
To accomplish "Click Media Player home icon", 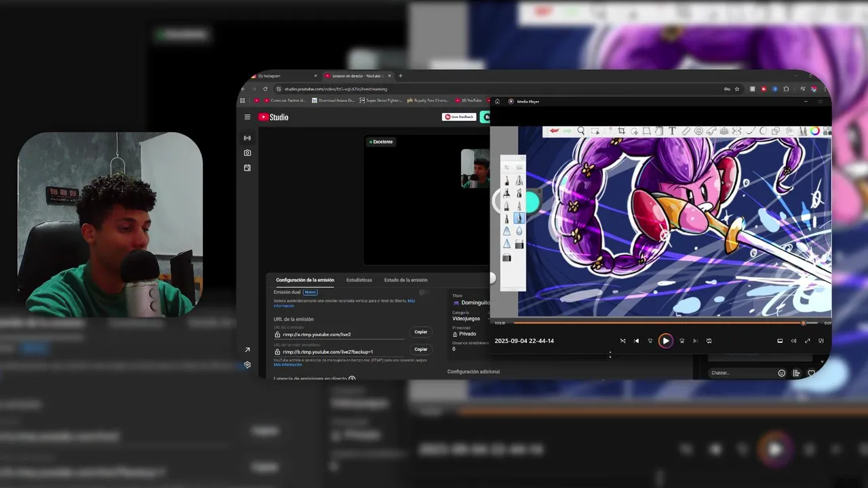I will pos(497,102).
